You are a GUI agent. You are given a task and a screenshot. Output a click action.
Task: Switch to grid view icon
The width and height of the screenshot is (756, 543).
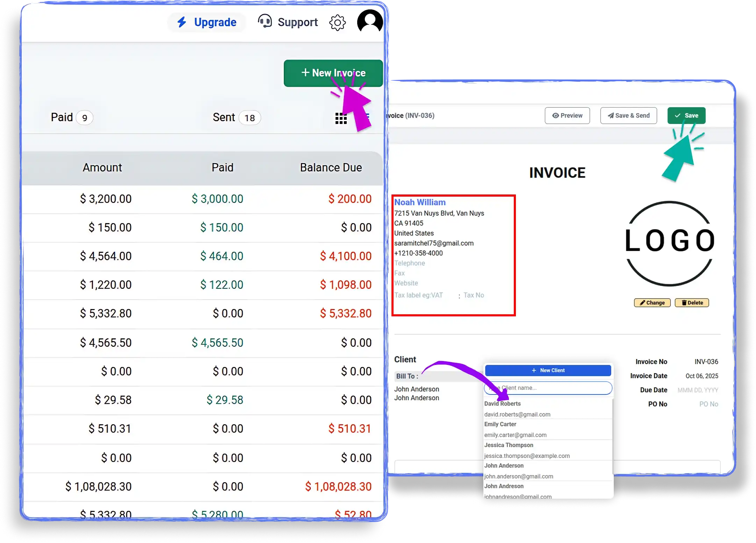(341, 118)
